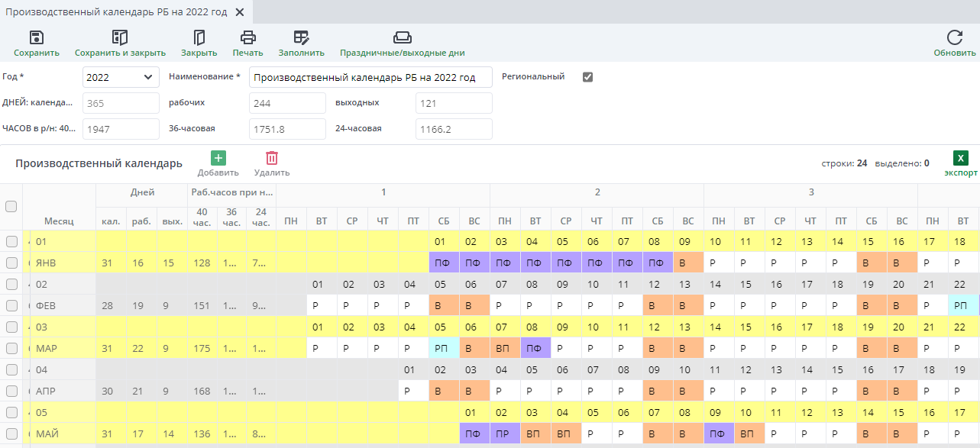Open the Year (Год) 2022 dropdown

121,77
